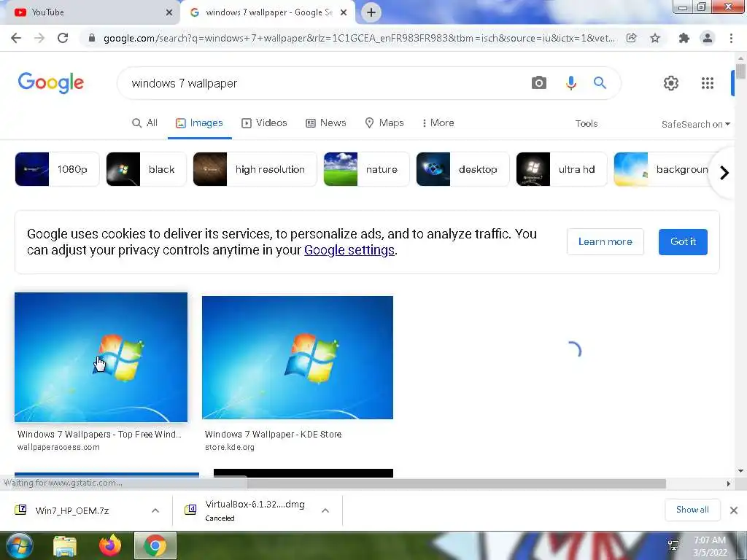Click the Google logo
The image size is (747, 560).
51,83
